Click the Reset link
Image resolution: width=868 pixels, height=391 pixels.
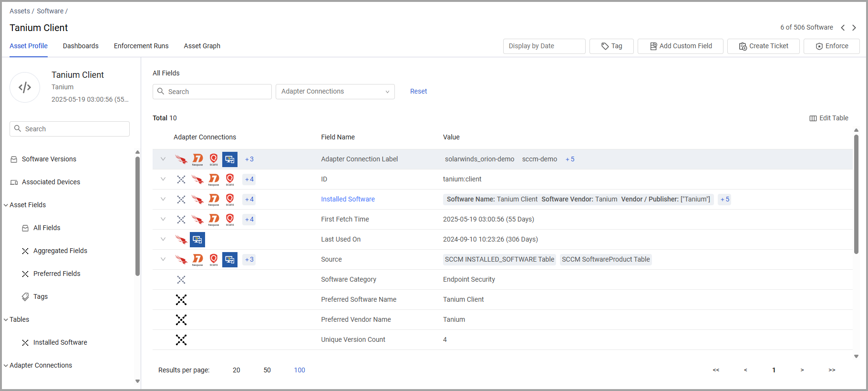[x=418, y=91]
